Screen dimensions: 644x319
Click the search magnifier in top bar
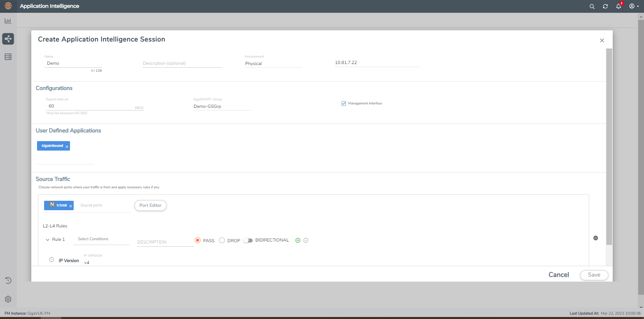tap(592, 6)
